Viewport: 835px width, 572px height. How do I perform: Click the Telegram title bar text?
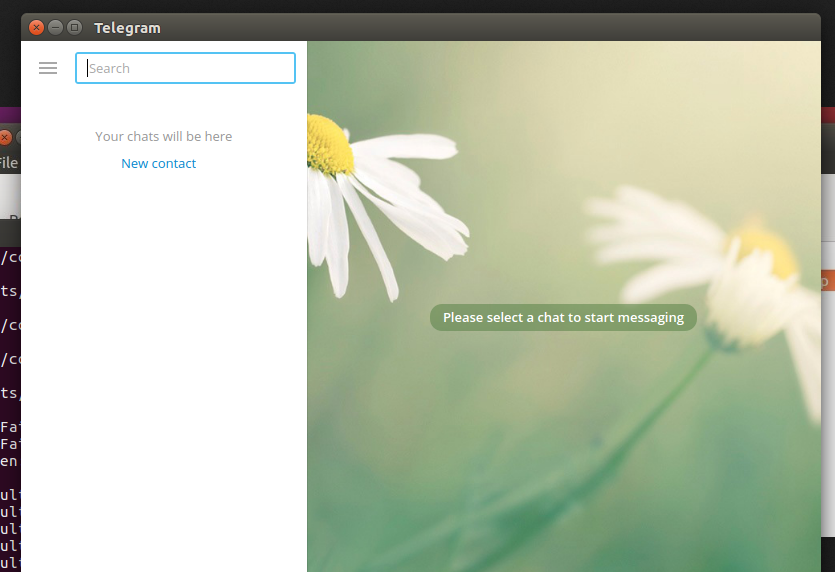coord(127,28)
